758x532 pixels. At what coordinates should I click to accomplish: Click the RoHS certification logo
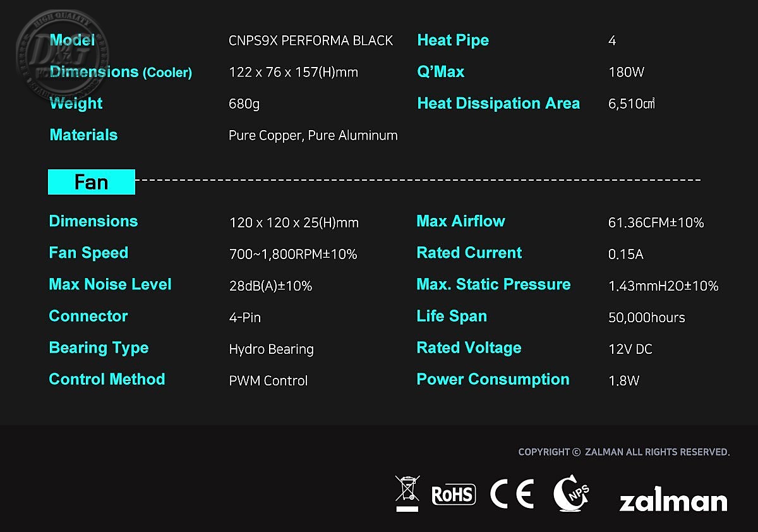[453, 494]
